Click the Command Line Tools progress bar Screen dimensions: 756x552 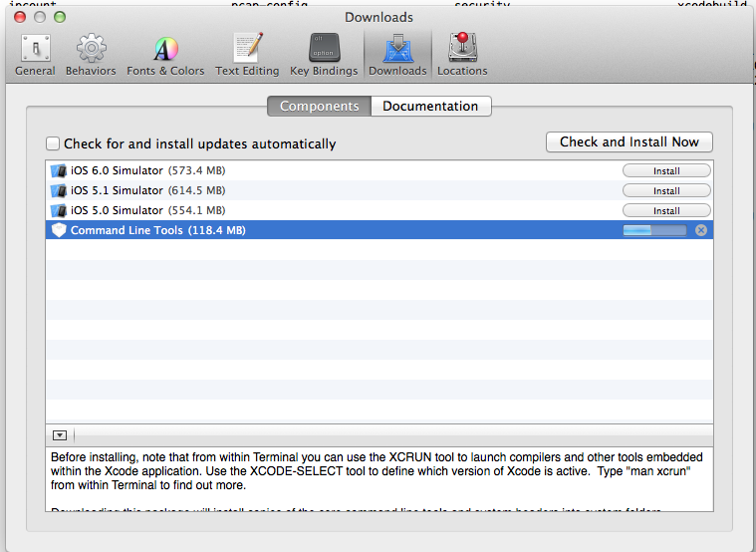click(654, 230)
